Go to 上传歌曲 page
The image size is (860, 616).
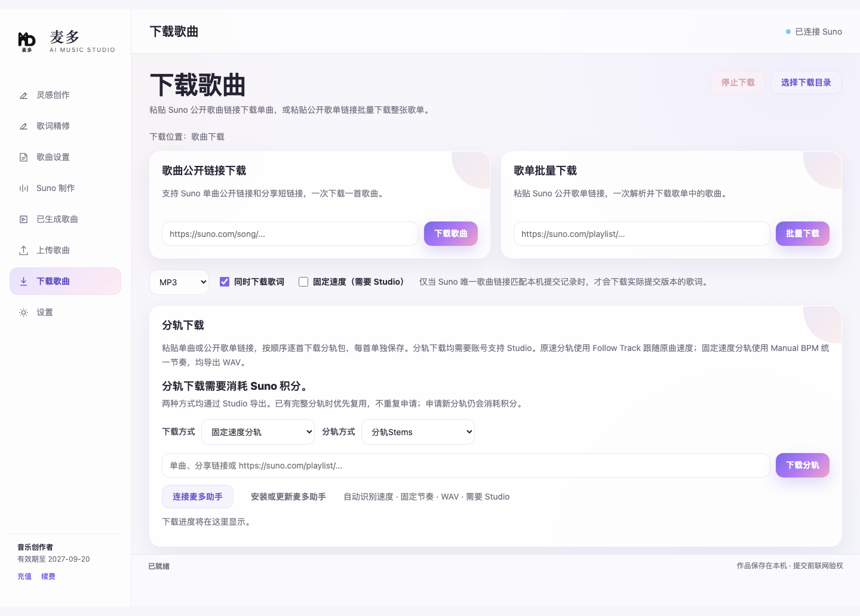pyautogui.click(x=65, y=250)
